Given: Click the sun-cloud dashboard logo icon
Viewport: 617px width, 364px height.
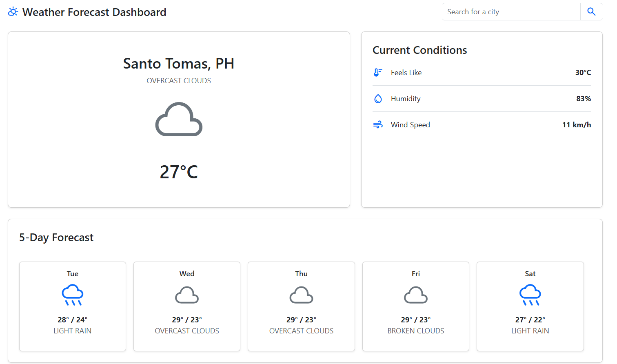Looking at the screenshot, I should [13, 12].
